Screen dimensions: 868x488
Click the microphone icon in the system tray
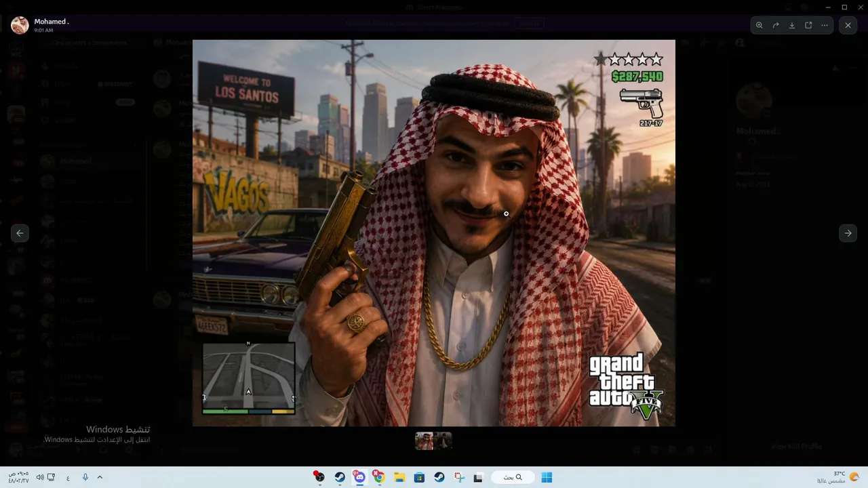click(x=85, y=477)
